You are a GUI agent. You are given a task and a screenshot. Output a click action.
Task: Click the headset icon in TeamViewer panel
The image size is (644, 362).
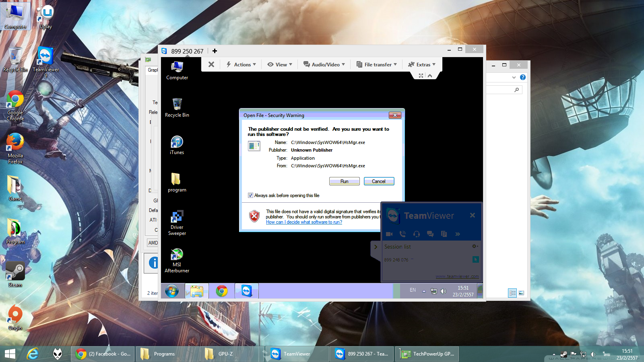click(416, 234)
